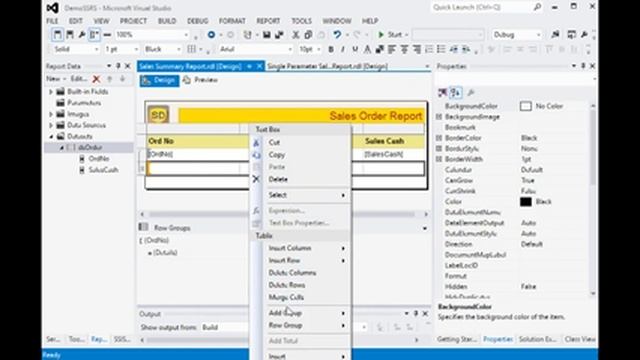Click the red X delete icon in Report Data

click(x=96, y=79)
